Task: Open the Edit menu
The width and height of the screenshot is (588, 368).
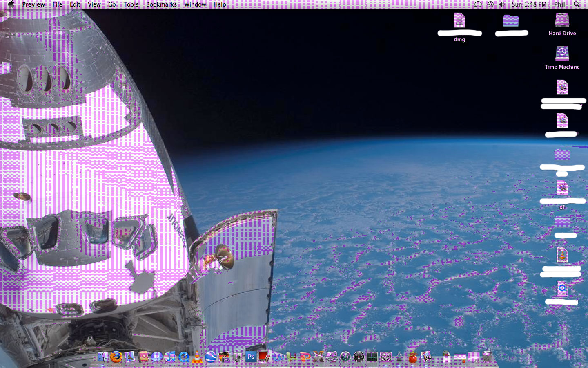Action: [x=75, y=4]
